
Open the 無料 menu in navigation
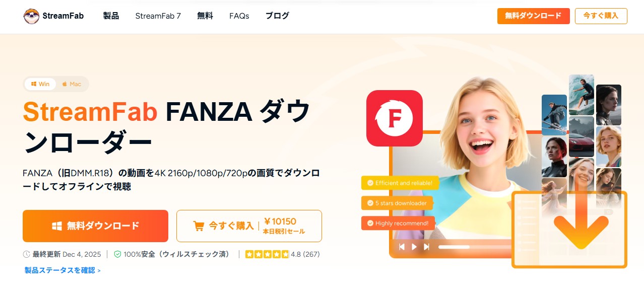[x=205, y=16]
